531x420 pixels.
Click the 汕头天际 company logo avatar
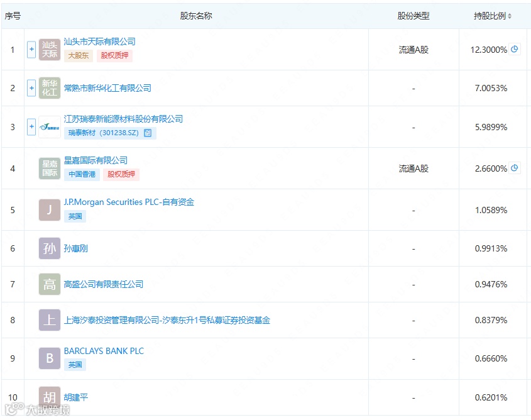pos(50,50)
